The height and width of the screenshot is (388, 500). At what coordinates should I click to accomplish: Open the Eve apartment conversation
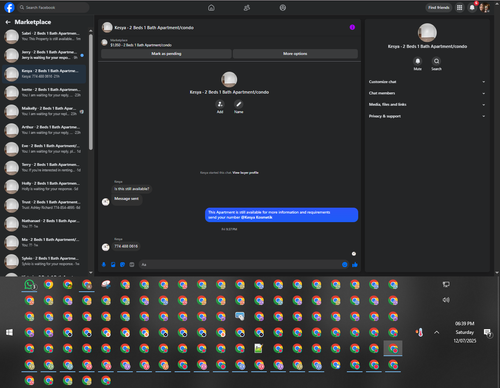[x=44, y=148]
